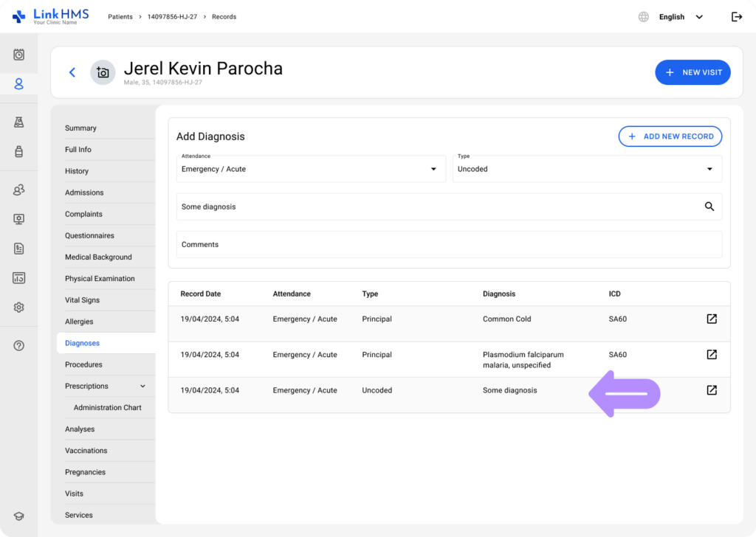Click the camera icon on the patient avatar
756x537 pixels.
click(x=103, y=72)
